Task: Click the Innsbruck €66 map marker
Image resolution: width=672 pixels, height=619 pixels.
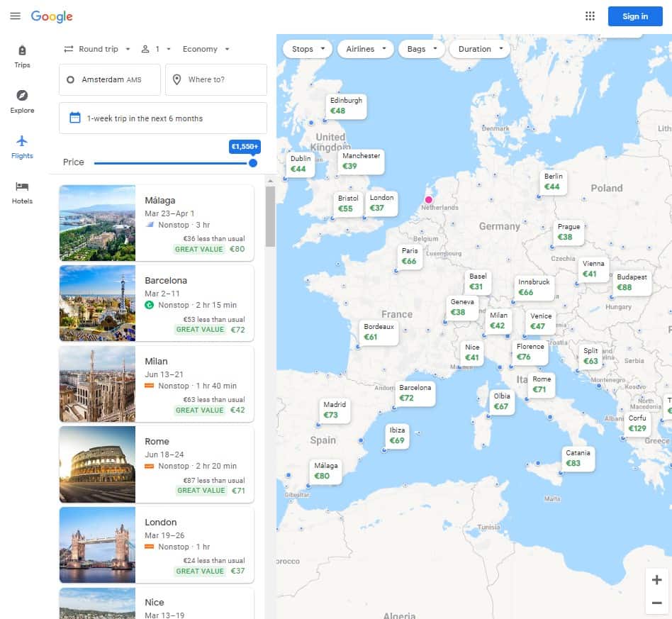Action: click(534, 287)
